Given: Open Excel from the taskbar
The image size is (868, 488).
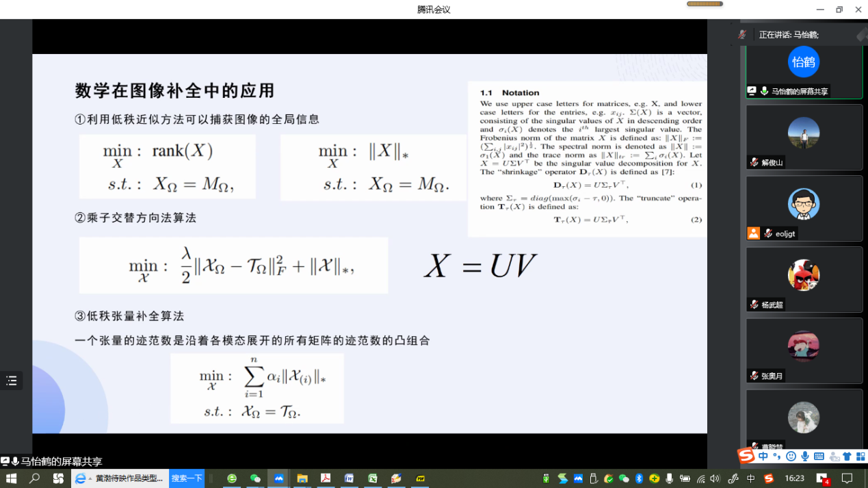Looking at the screenshot, I should click(373, 478).
